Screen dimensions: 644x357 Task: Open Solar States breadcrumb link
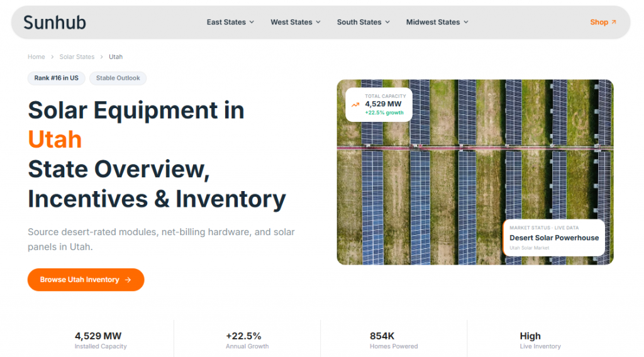[77, 57]
